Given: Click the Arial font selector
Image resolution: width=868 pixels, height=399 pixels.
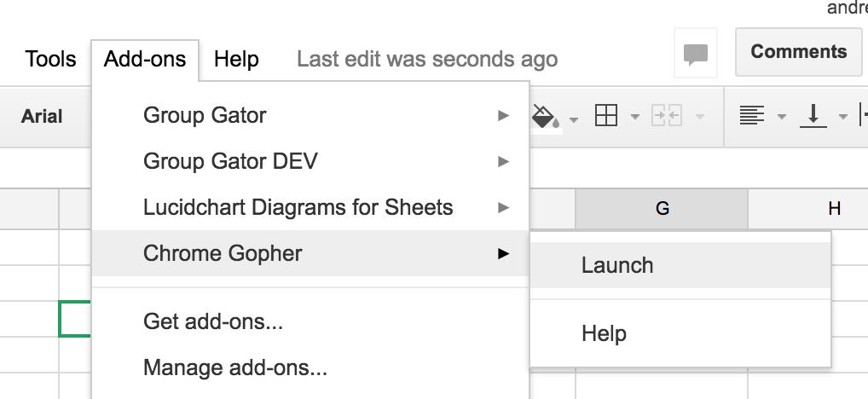Looking at the screenshot, I should [x=42, y=117].
